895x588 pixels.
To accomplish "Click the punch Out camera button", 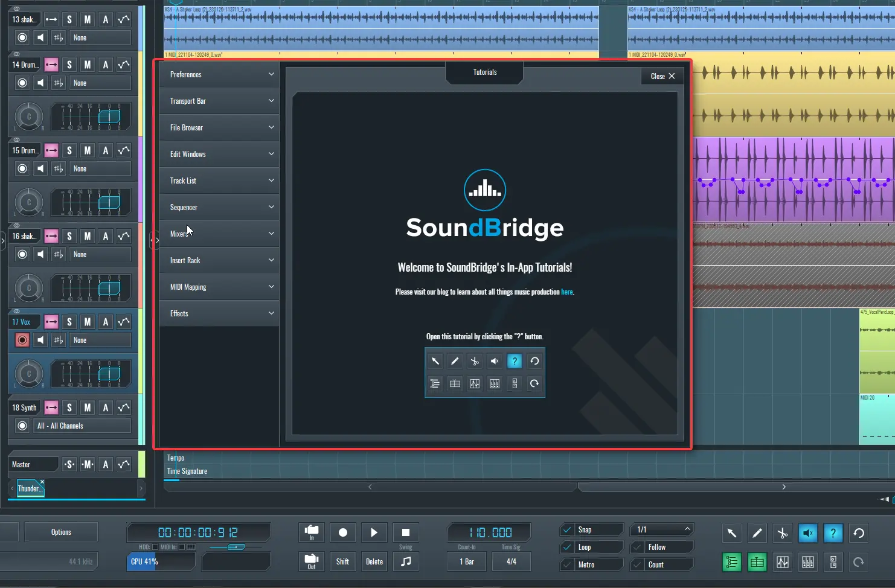I will coord(312,561).
